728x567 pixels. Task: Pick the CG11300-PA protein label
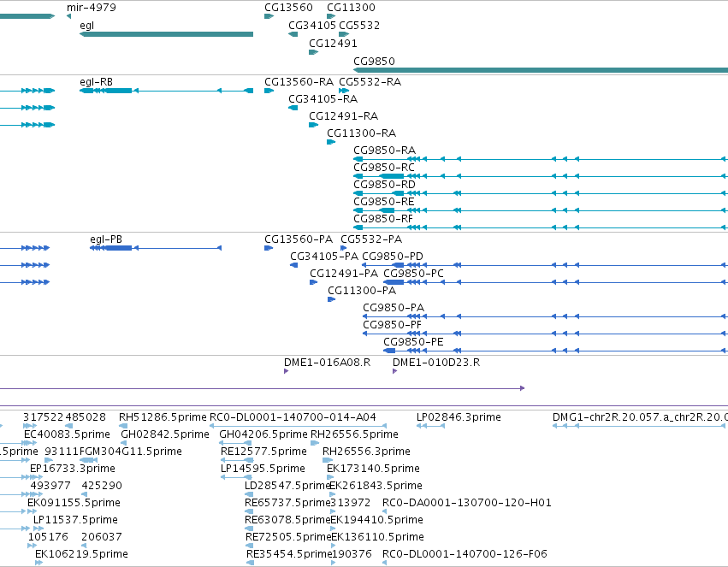point(362,292)
